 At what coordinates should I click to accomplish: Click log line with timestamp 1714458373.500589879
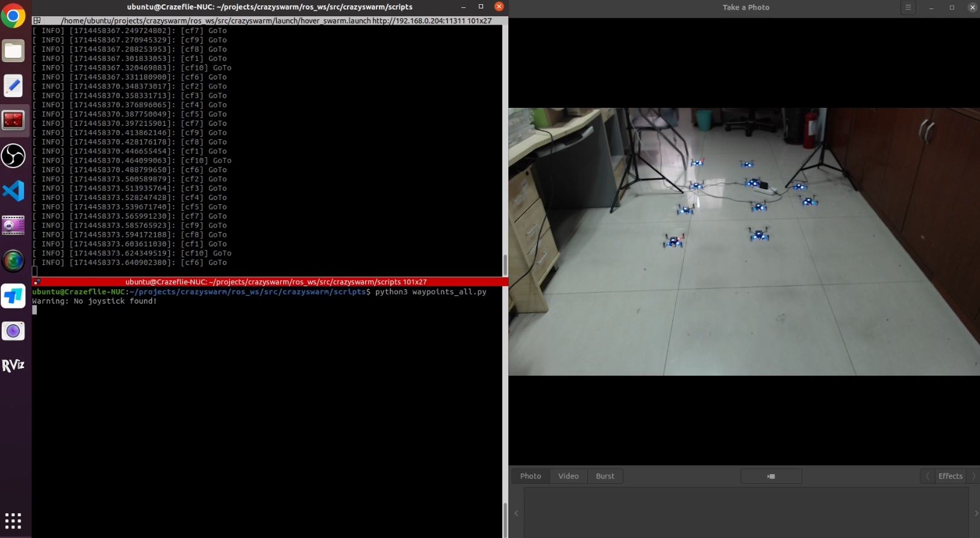click(130, 179)
